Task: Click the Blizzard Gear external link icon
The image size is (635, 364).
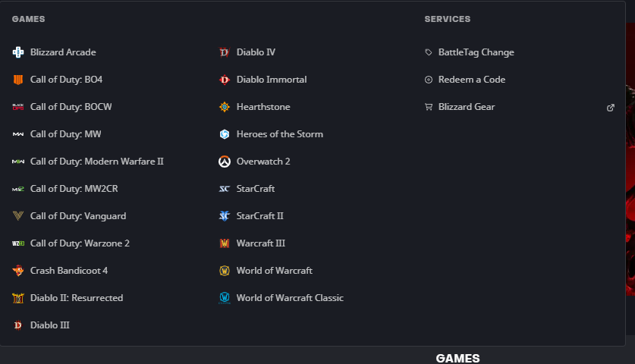Action: point(611,108)
